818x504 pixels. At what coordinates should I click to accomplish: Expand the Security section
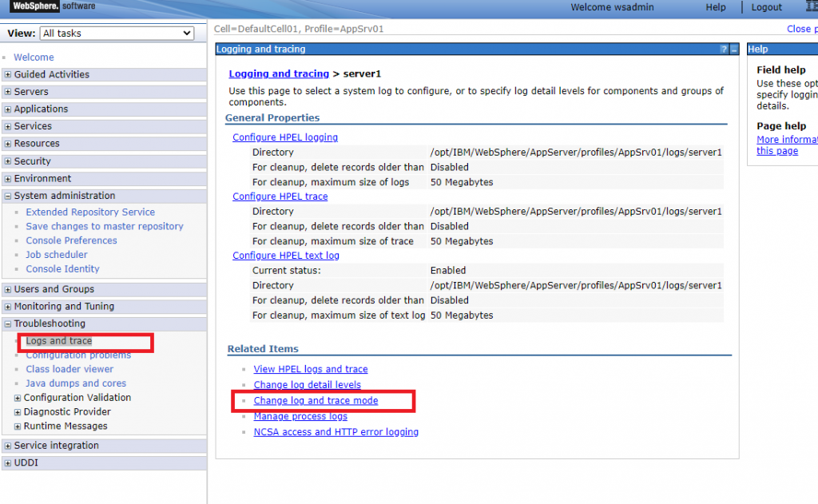coord(8,161)
